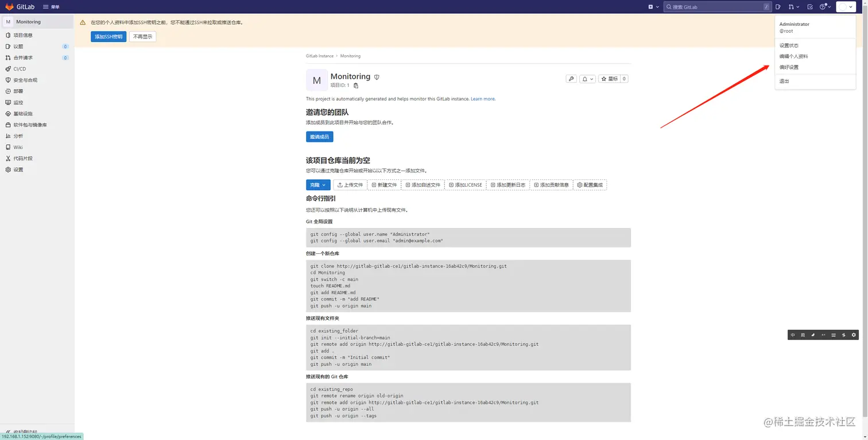Image resolution: width=868 pixels, height=440 pixels.
Task: Open the issues icon in top bar
Action: pos(778,7)
